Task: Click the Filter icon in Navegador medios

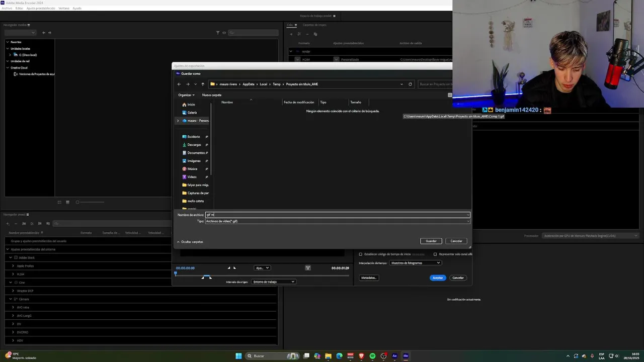Action: tap(218, 33)
